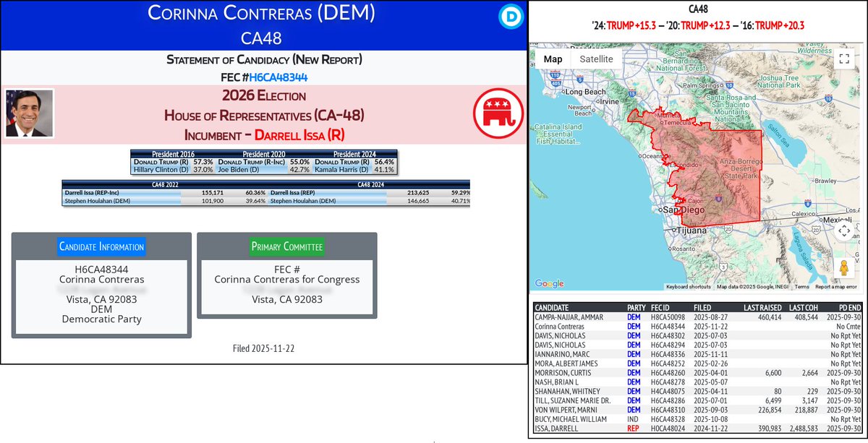Click Campa-Najjar's raised amount 460,414

point(769,317)
